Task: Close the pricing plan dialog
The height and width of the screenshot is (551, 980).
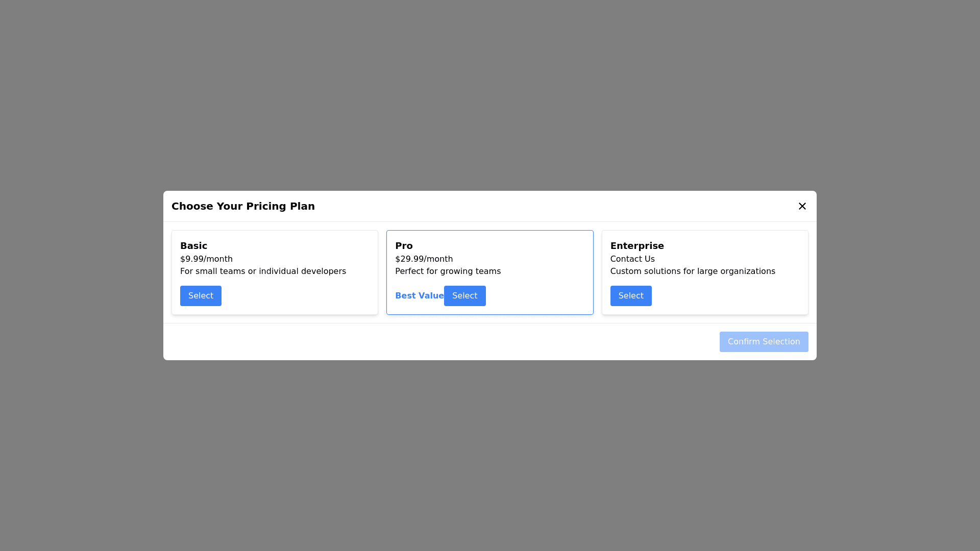Action: 802,206
